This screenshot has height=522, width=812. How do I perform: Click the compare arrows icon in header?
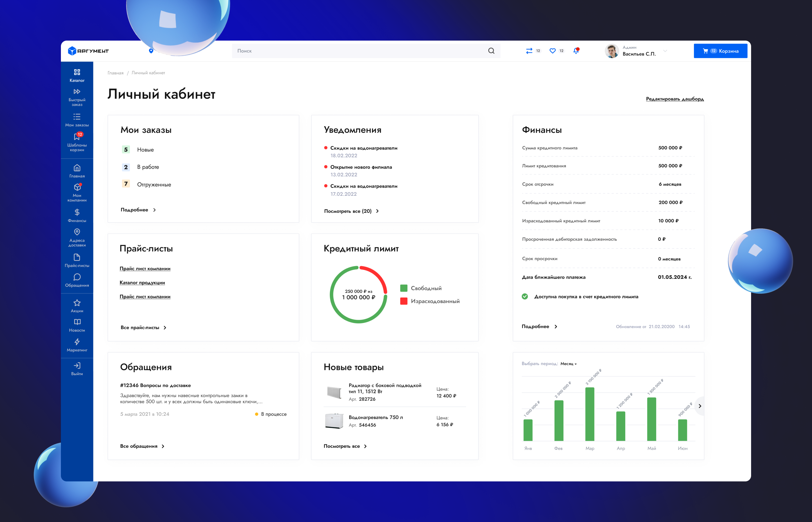pyautogui.click(x=529, y=51)
